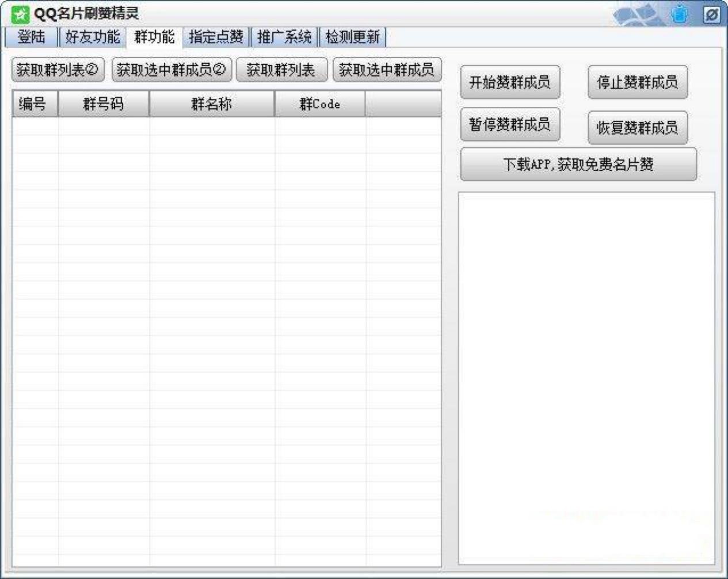Screen dimensions: 728x579
Task: Click the 群Code column header
Action: click(320, 104)
